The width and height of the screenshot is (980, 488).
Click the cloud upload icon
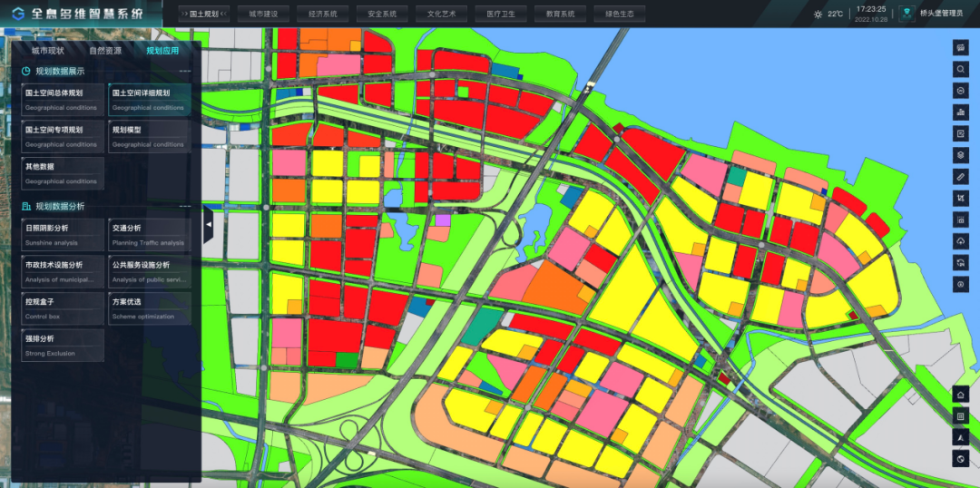(961, 240)
